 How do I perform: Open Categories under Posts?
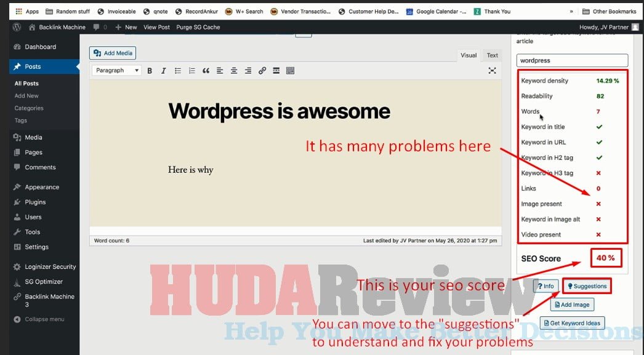point(29,108)
